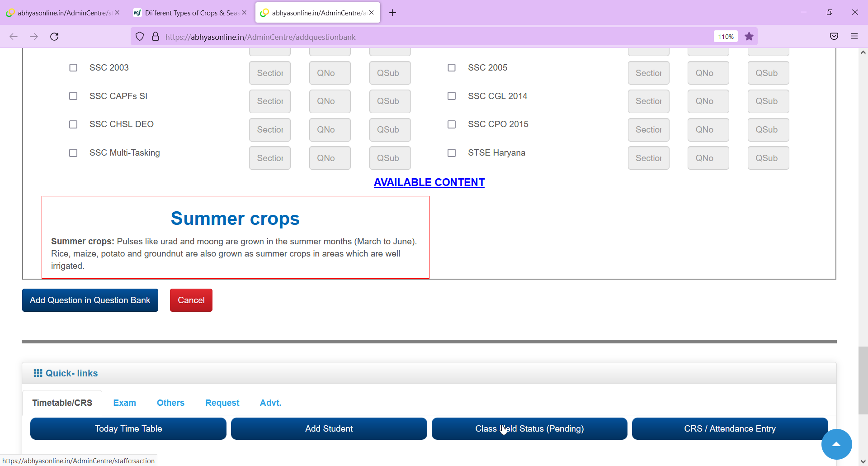This screenshot has height=466, width=868.
Task: Open the Firefox hamburger menu
Action: [854, 37]
